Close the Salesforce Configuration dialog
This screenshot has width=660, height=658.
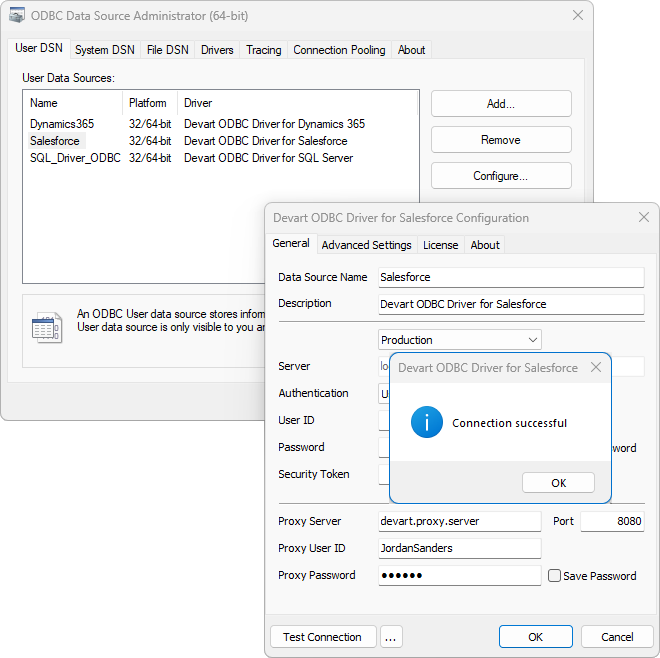[x=644, y=217]
